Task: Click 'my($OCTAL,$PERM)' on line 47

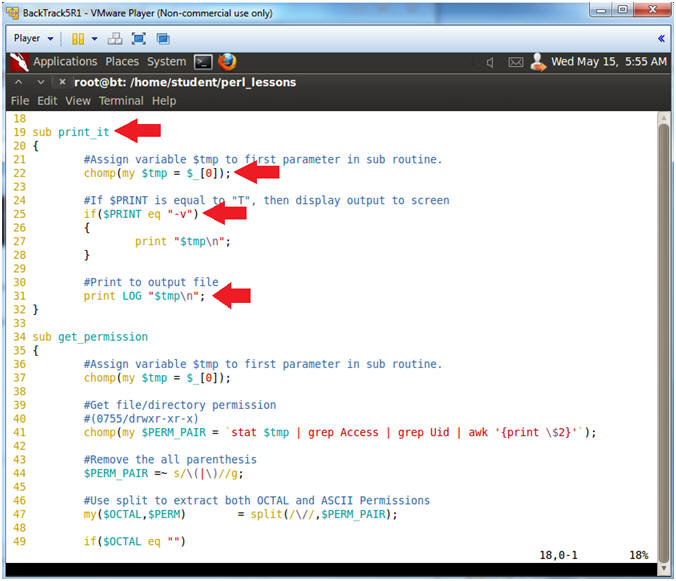Action: coord(135,514)
